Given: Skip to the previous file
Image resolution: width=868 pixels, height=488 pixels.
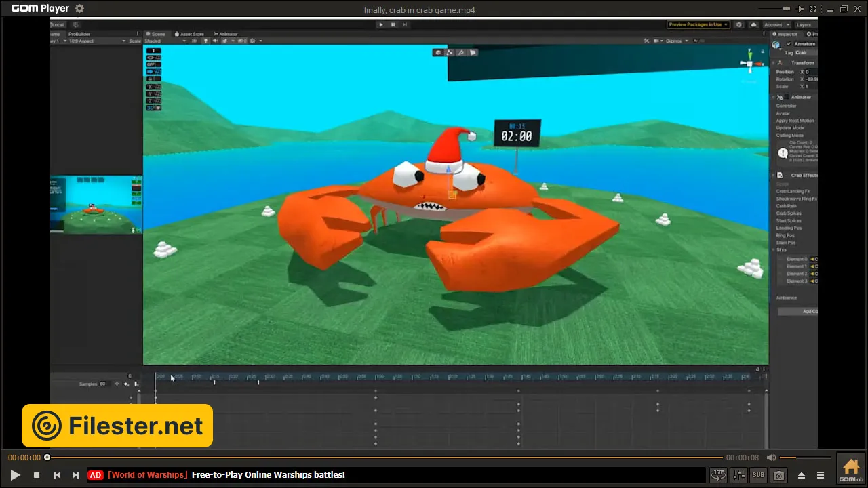Looking at the screenshot, I should coord(58,475).
